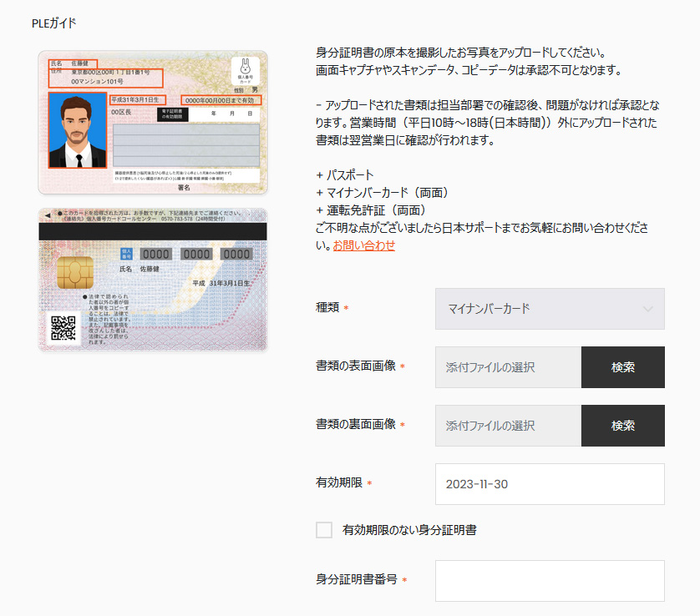The height and width of the screenshot is (616, 700).
Task: Click 検索 button for 書類の表面画像
Action: [x=623, y=367]
